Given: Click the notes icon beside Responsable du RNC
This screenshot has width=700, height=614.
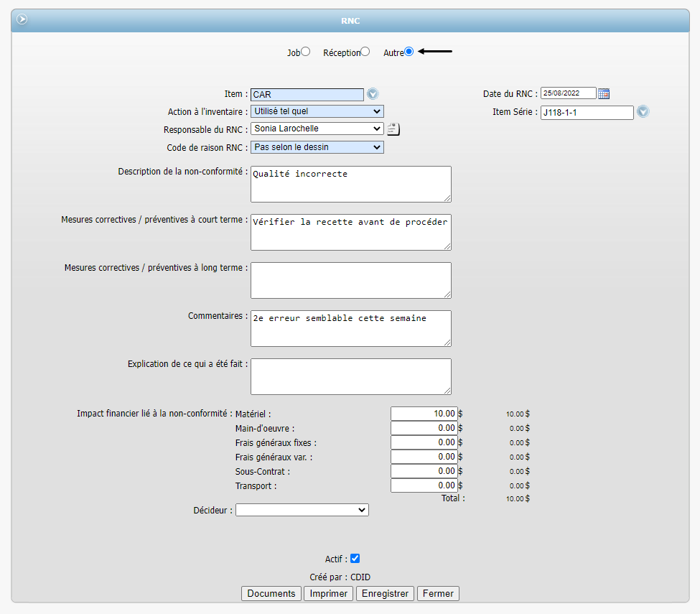Looking at the screenshot, I should point(393,129).
